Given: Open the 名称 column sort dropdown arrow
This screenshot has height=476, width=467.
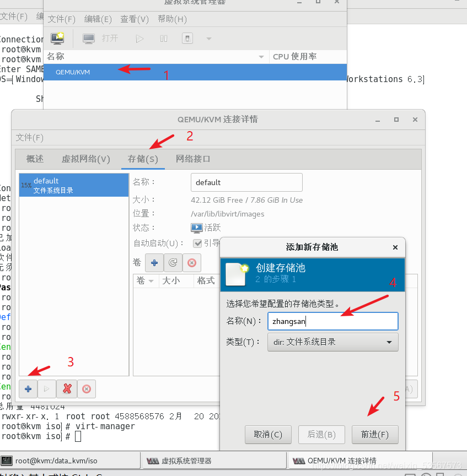Looking at the screenshot, I should [261, 56].
